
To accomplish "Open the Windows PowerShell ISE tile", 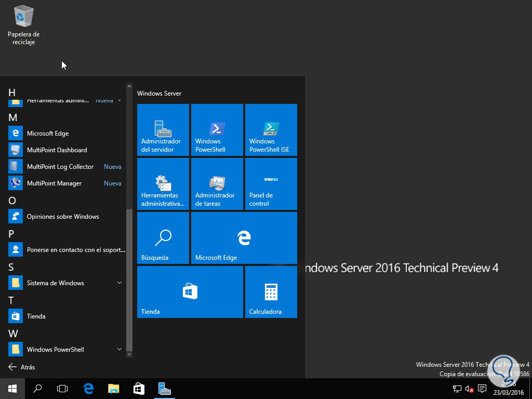I will click(271, 130).
